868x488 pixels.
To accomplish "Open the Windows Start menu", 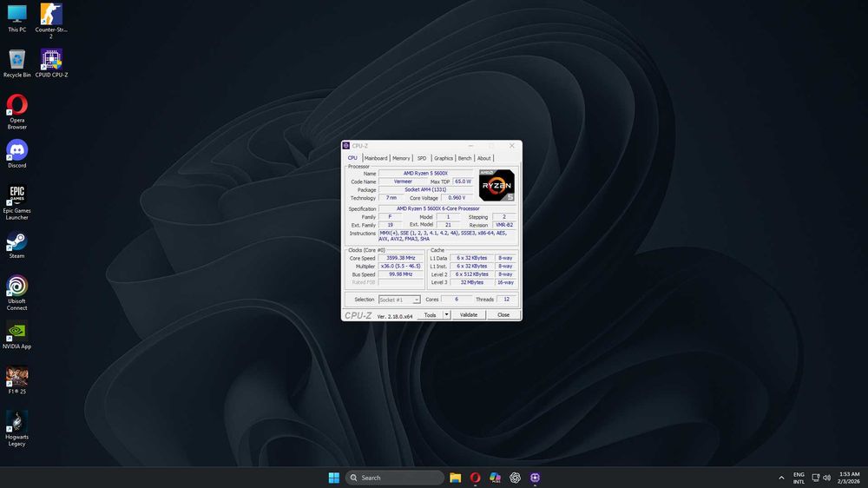I will coord(334,478).
